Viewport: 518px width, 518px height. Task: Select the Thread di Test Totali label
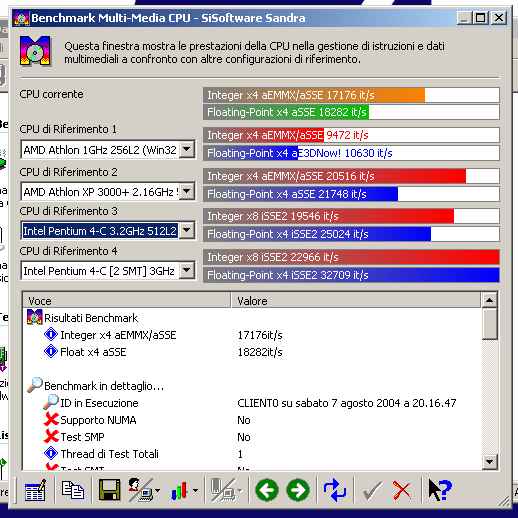[x=109, y=454]
